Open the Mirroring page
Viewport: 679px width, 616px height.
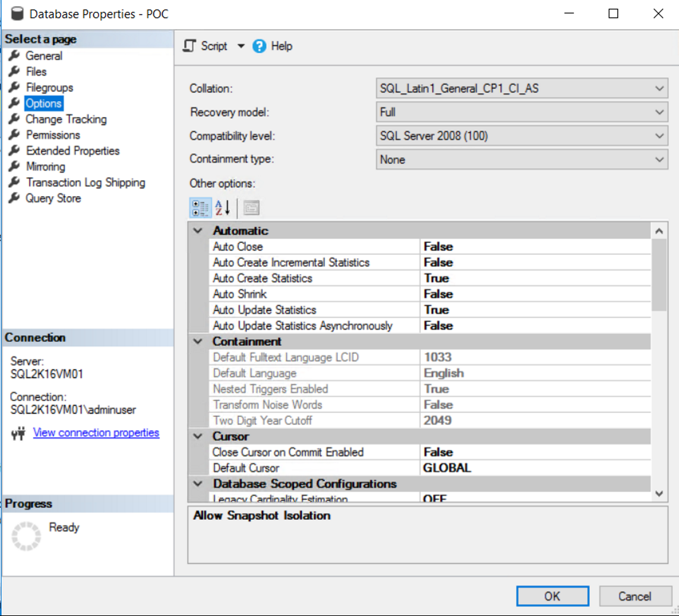point(46,166)
